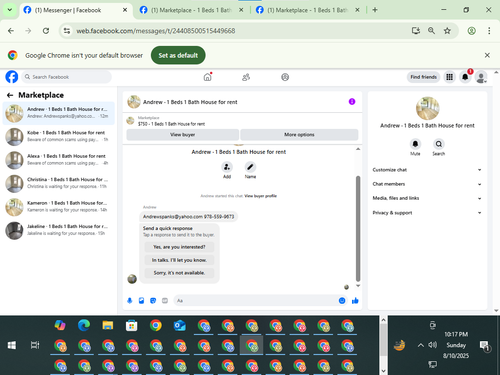Expand Media, files and links section
Image resolution: width=500 pixels, height=375 pixels.
pos(427,198)
